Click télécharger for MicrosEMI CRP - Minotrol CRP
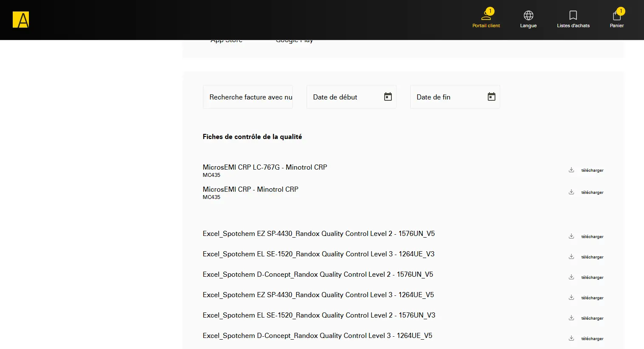 point(592,193)
